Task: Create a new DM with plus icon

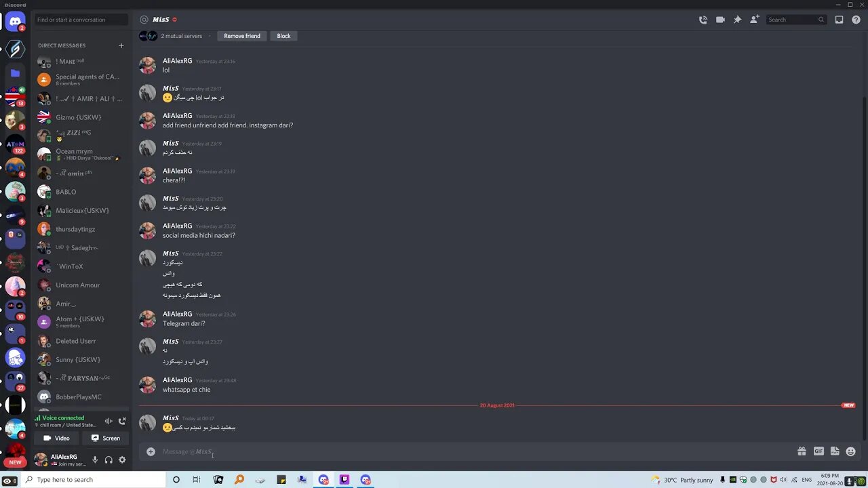Action: [x=121, y=45]
